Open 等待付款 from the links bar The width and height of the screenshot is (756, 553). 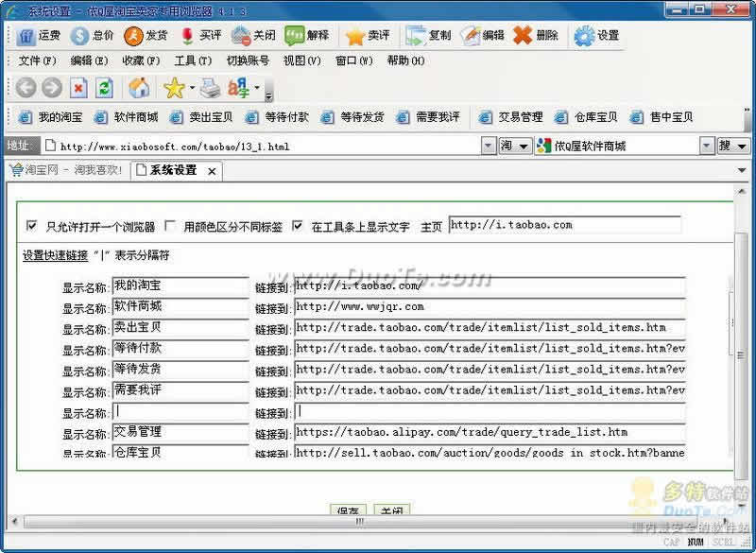(x=277, y=117)
